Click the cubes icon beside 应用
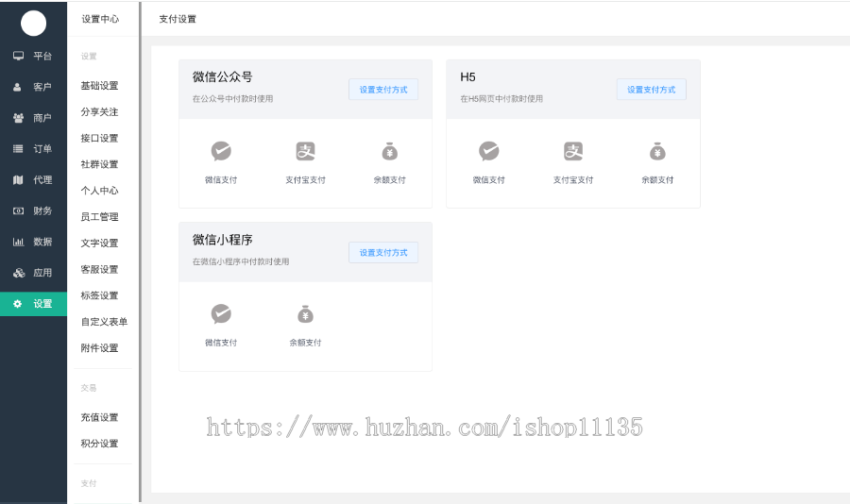 pos(19,273)
